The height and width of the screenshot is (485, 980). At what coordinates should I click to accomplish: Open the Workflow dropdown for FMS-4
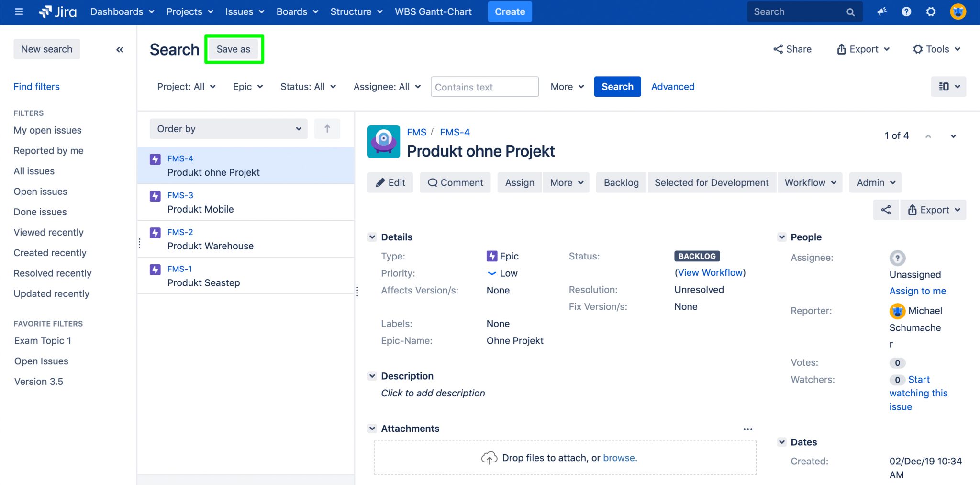pos(809,182)
